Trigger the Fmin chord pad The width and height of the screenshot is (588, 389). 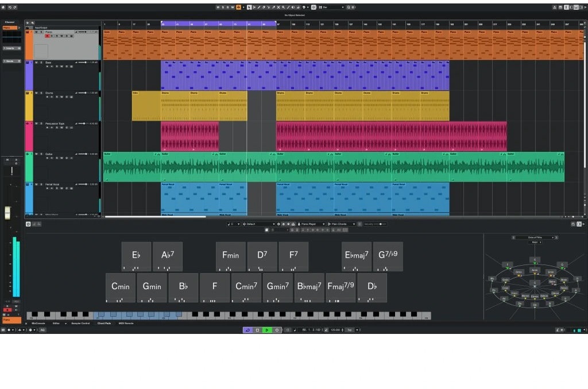(x=231, y=256)
